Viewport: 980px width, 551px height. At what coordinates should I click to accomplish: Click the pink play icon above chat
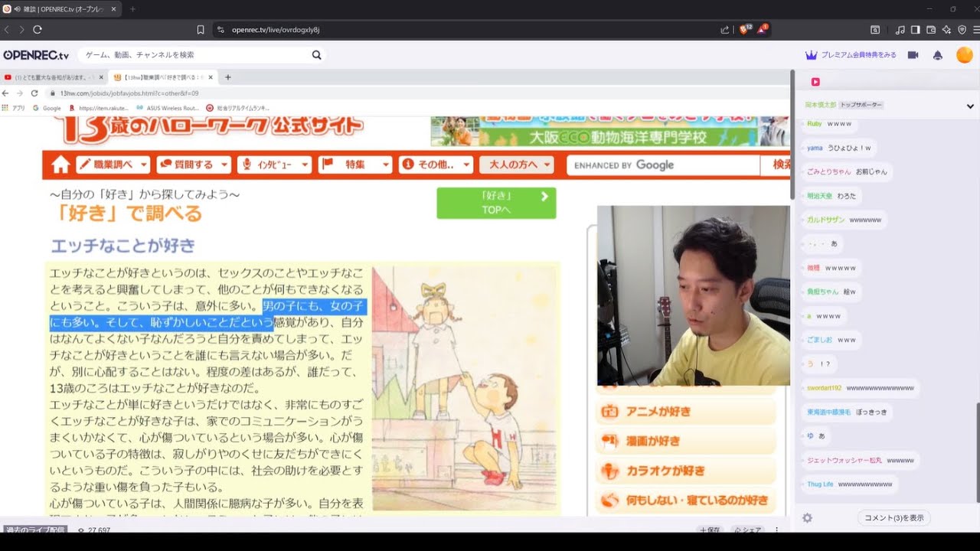815,82
